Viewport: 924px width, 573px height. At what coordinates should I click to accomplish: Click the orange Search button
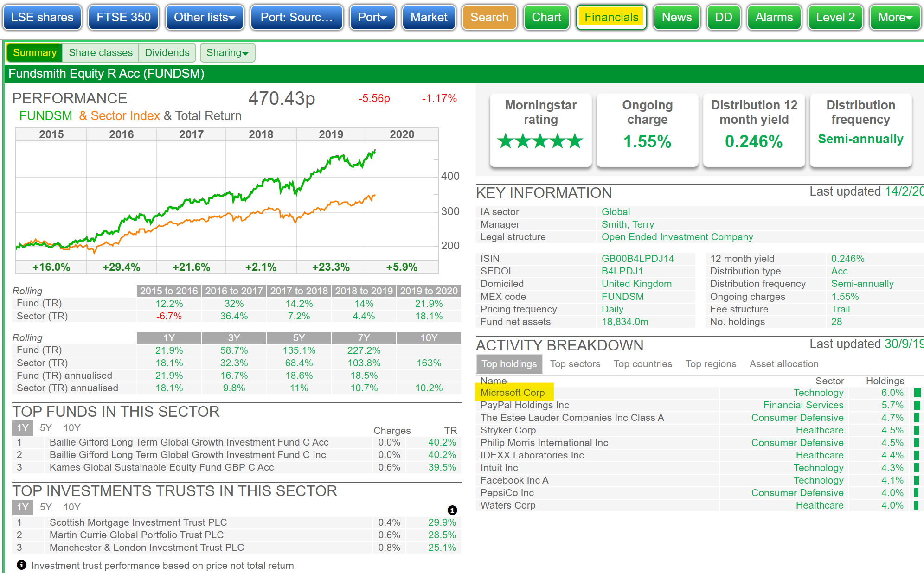(x=489, y=17)
